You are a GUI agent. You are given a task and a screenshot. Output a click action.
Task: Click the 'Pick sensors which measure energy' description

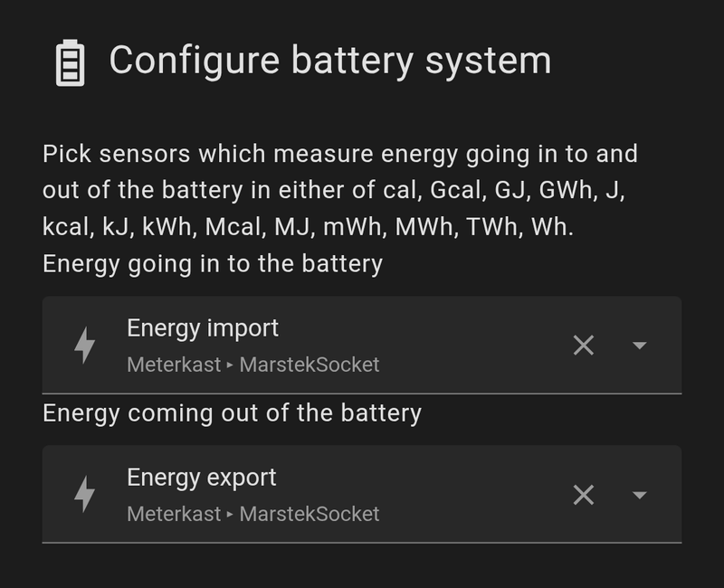click(339, 154)
